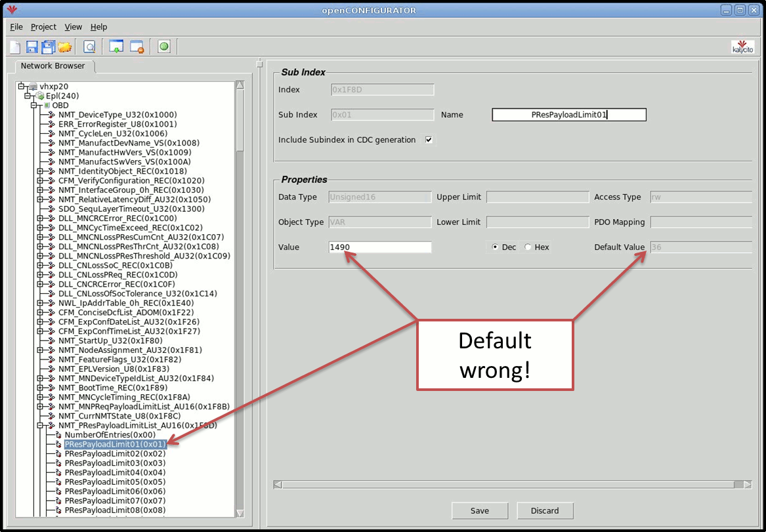766x532 pixels.
Task: Click tree vertical scrollbar up arrow
Action: coord(240,85)
